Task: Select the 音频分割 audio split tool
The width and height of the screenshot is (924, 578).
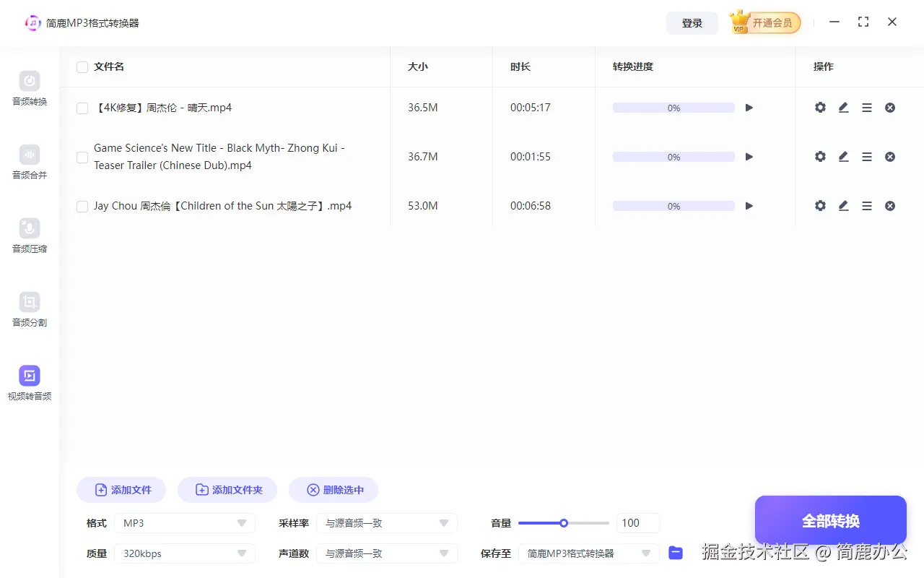Action: pos(29,311)
